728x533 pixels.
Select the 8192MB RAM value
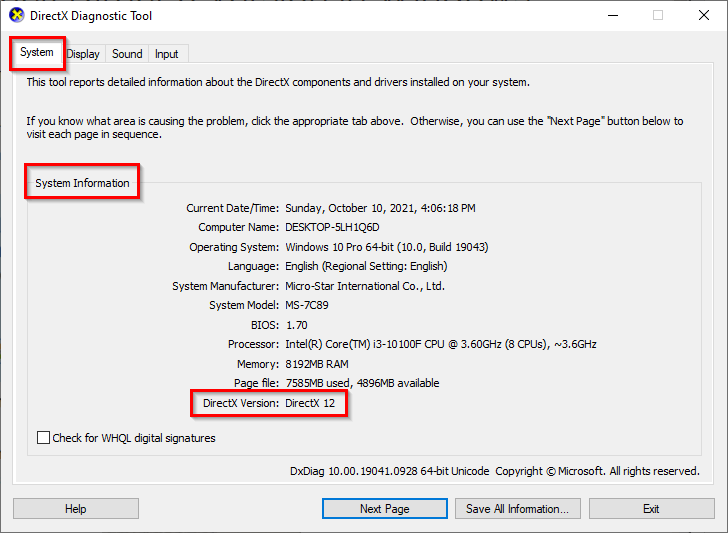click(x=317, y=364)
